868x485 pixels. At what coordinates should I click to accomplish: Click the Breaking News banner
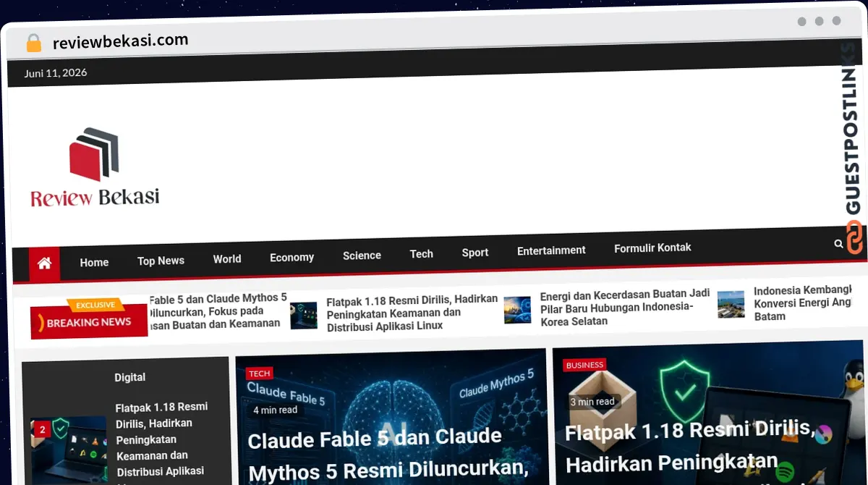[89, 319]
